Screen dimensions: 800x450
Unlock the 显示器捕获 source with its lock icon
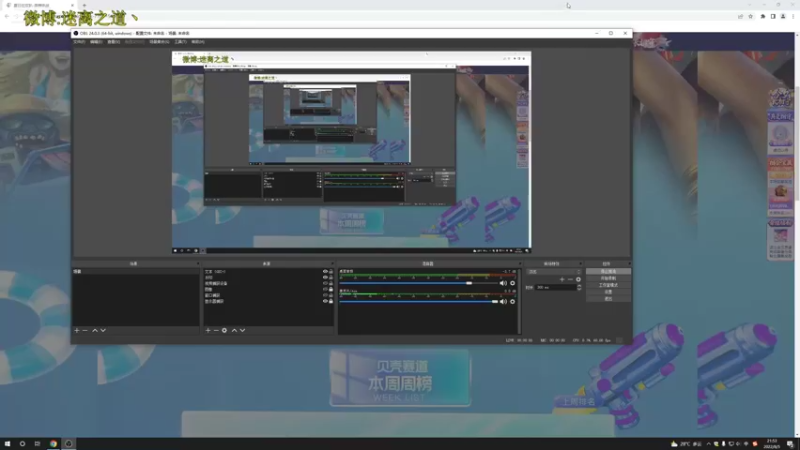pyautogui.click(x=331, y=301)
